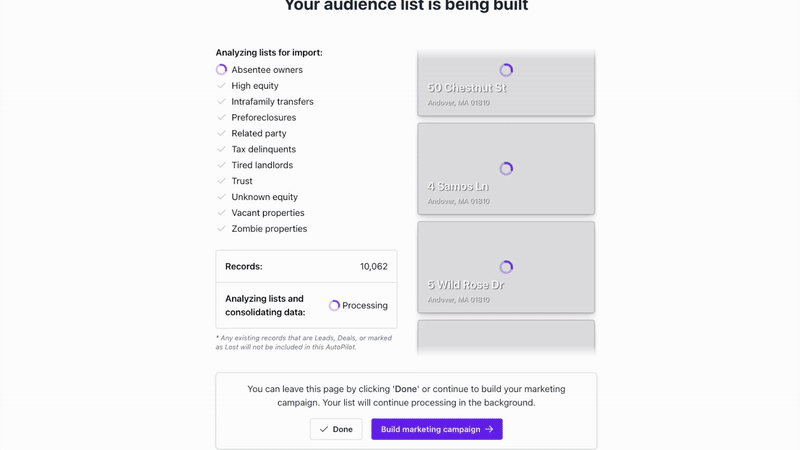The width and height of the screenshot is (800, 450).
Task: Click the checkmark beside Intrafamily transfers
Action: pyautogui.click(x=222, y=102)
